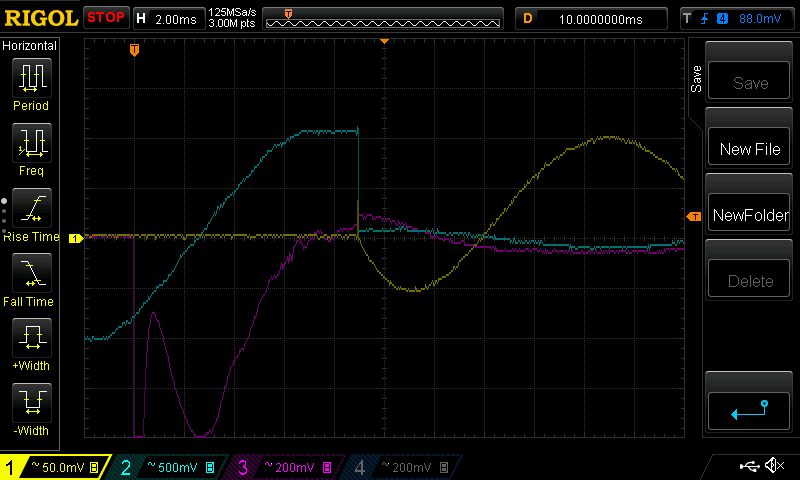Click the NewFolder button

(748, 213)
